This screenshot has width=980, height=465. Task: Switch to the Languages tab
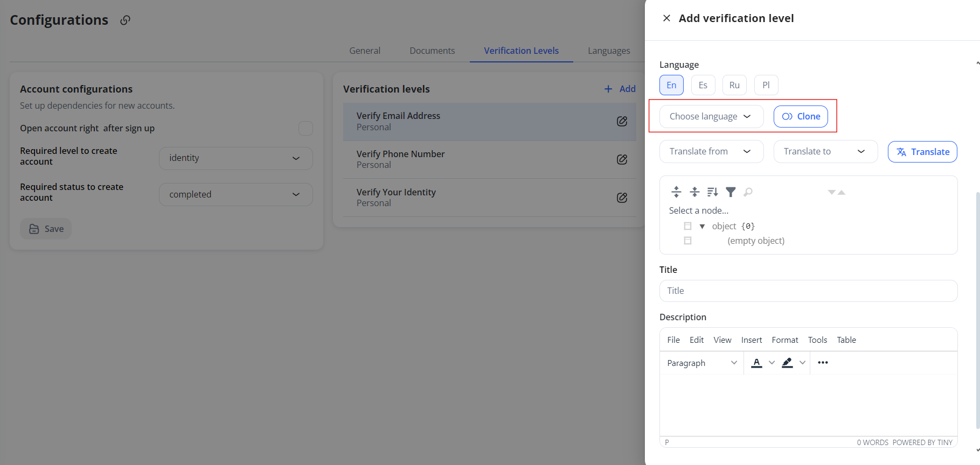[x=609, y=51]
